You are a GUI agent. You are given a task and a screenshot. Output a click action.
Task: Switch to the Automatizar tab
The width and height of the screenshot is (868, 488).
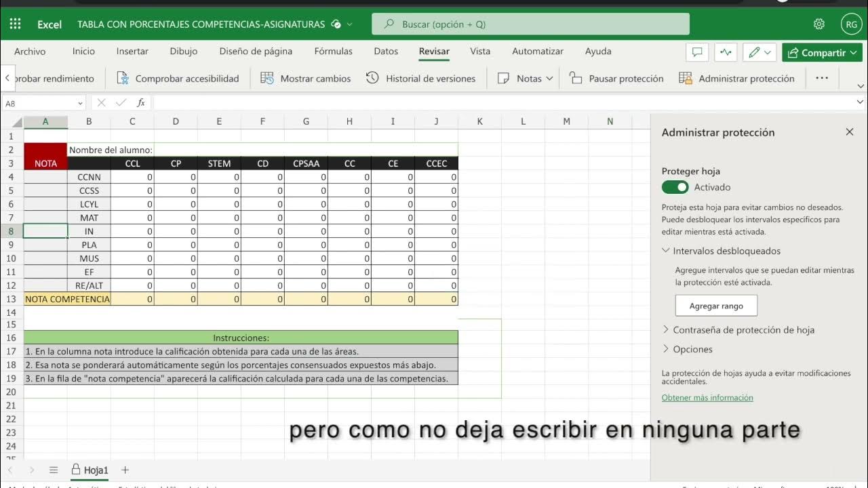[x=538, y=52]
